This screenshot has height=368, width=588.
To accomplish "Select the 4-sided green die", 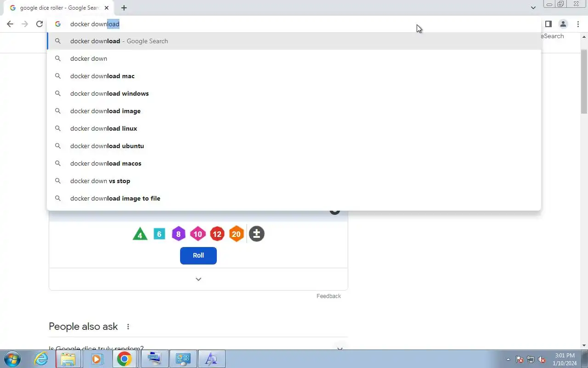I will (140, 234).
